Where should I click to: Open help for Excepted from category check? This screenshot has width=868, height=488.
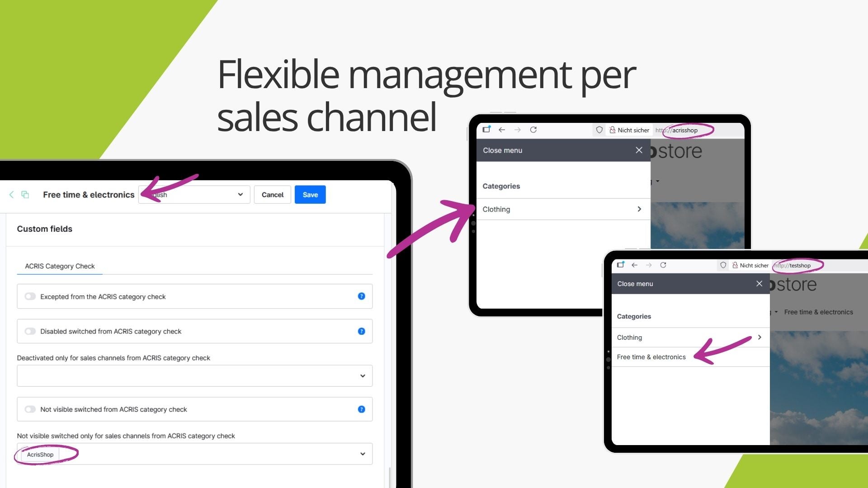(361, 296)
